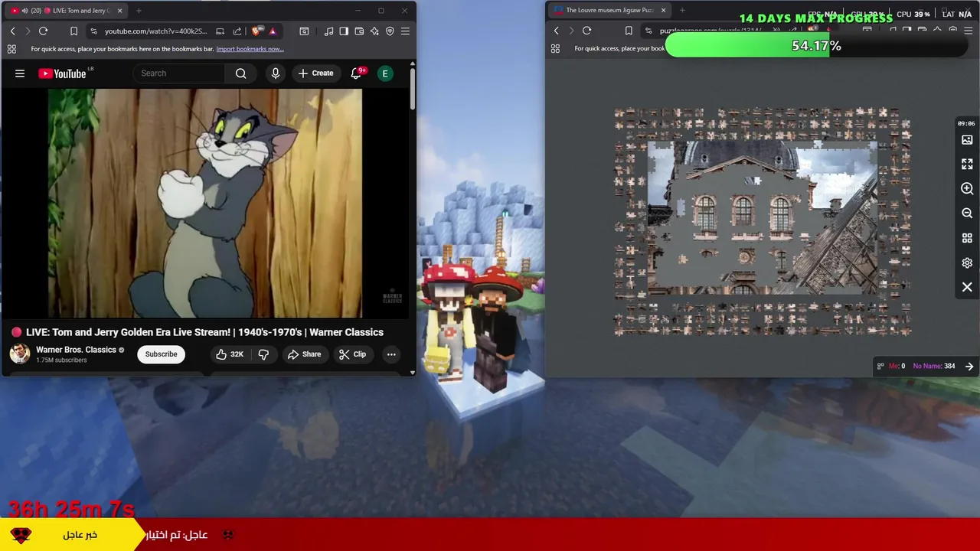Start voice search with the microphone
This screenshot has width=980, height=551.
(276, 73)
